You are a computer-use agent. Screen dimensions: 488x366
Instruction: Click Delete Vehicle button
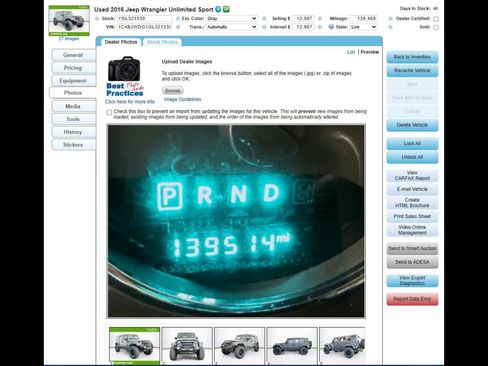[x=412, y=125]
